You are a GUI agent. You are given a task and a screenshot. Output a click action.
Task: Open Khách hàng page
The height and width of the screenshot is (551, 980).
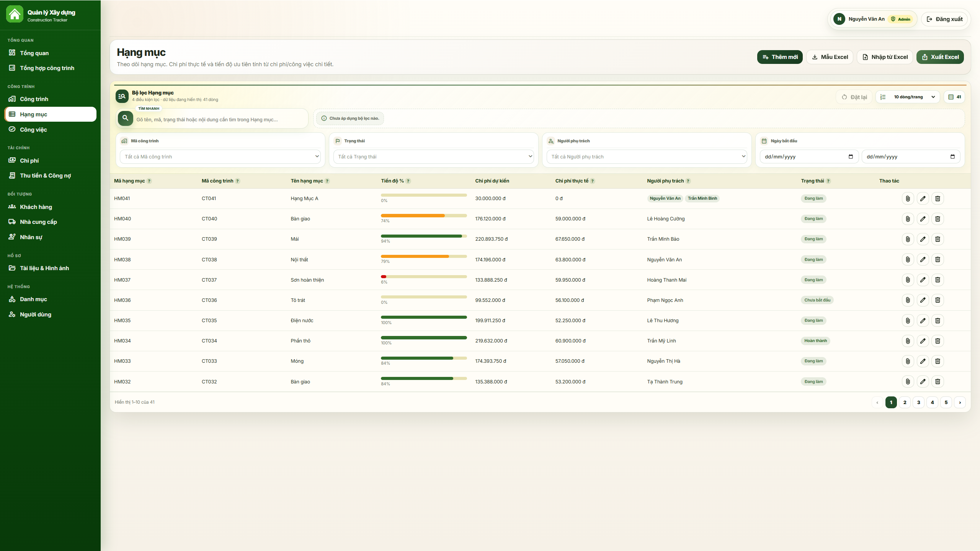(x=50, y=207)
